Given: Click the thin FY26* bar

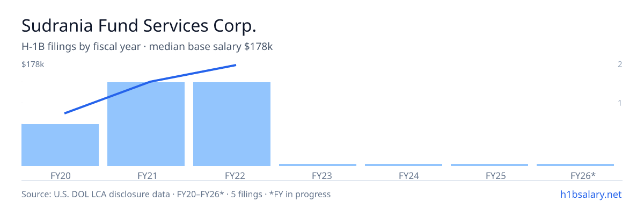Looking at the screenshot, I should [x=575, y=164].
